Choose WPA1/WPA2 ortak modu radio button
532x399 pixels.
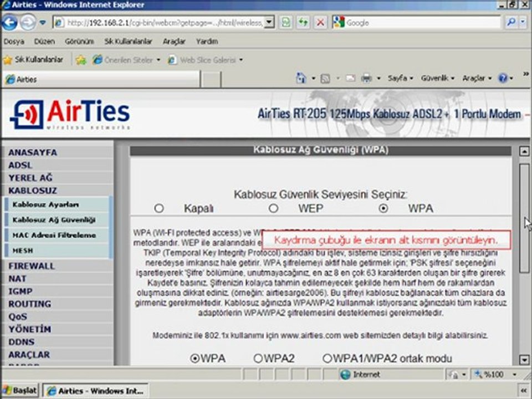[x=327, y=359]
